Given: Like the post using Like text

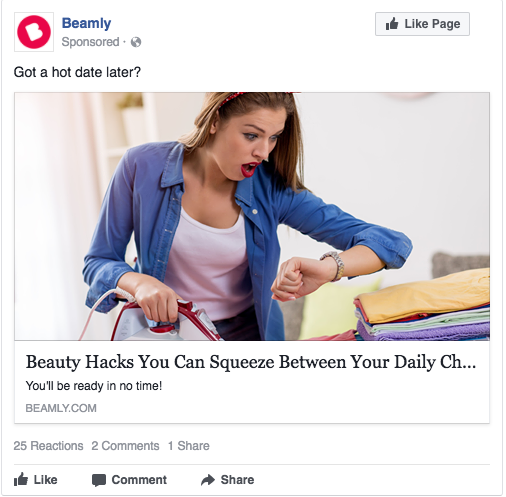Looking at the screenshot, I should point(45,480).
